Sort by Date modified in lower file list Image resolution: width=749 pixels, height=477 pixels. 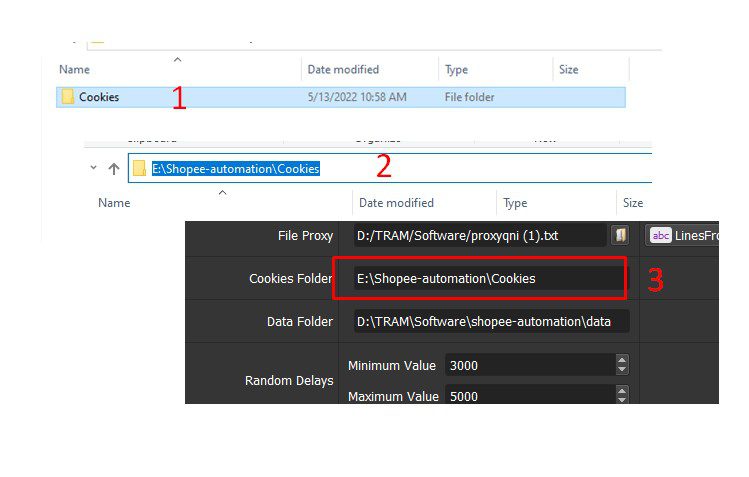[396, 203]
